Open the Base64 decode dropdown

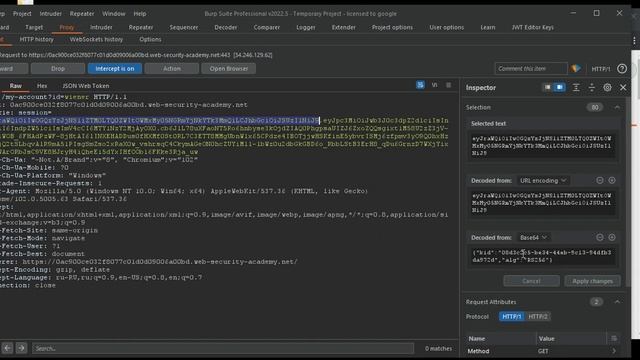[x=533, y=237]
